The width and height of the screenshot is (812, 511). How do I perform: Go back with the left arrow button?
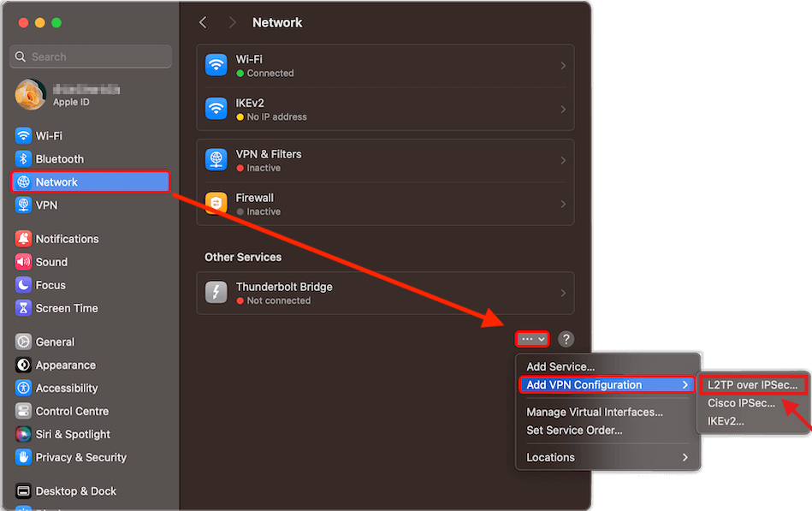point(203,23)
